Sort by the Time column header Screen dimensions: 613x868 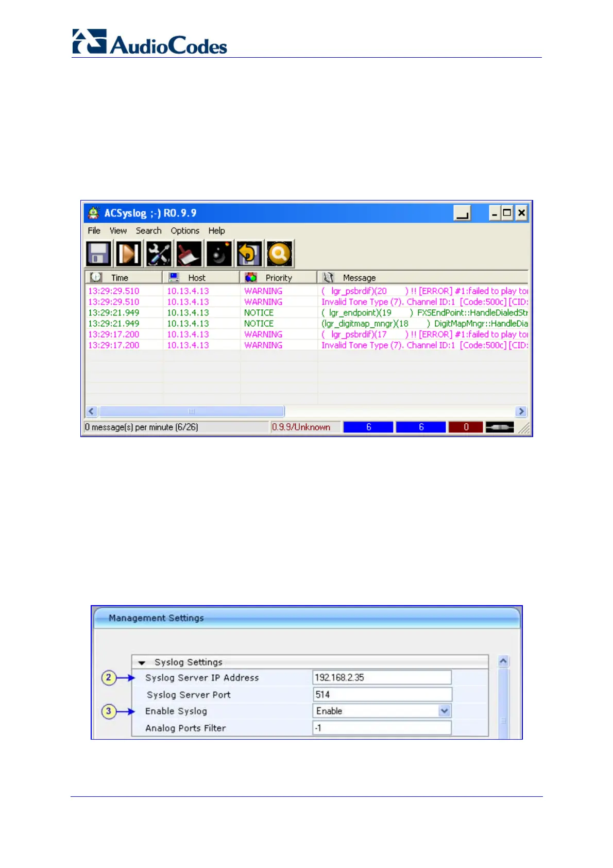pos(124,277)
